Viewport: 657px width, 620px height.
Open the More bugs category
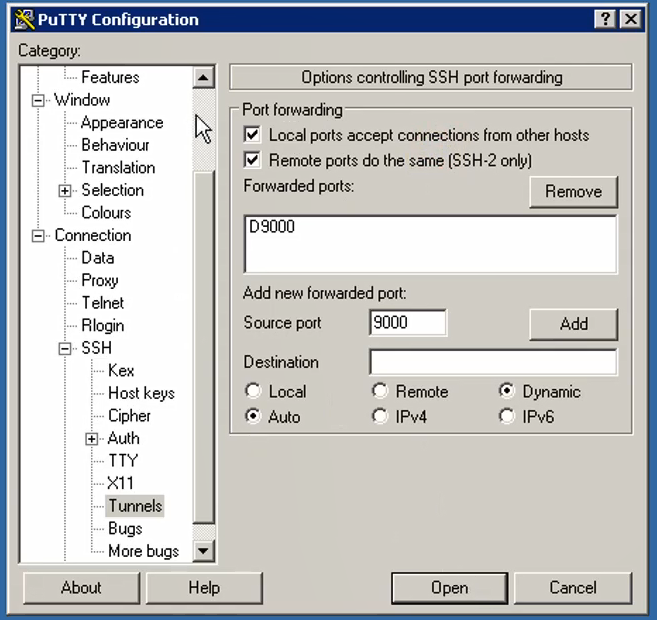[143, 551]
